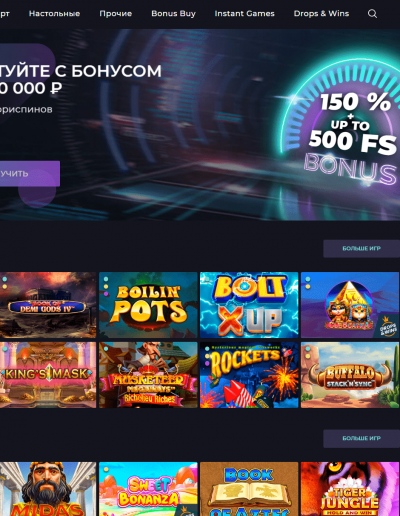Open the Tiger Jungle game
This screenshot has width=400, height=516.
pyautogui.click(x=350, y=489)
